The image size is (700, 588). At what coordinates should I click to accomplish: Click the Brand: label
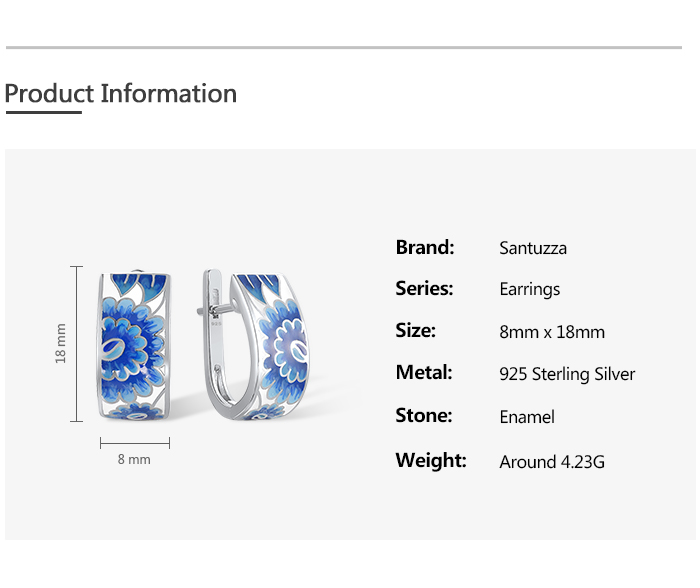point(425,247)
